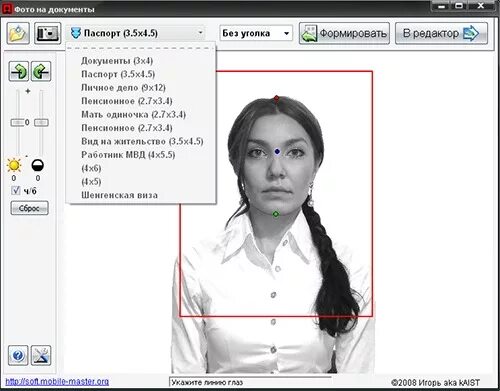The image size is (500, 391).
Task: Open help with the question mark icon
Action: 18,356
